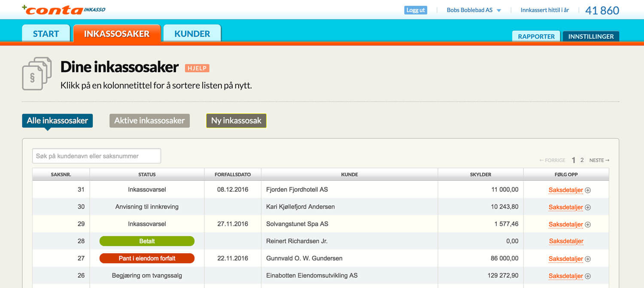This screenshot has height=288, width=644.
Task: Click the 41 860 collected amount
Action: click(x=602, y=10)
